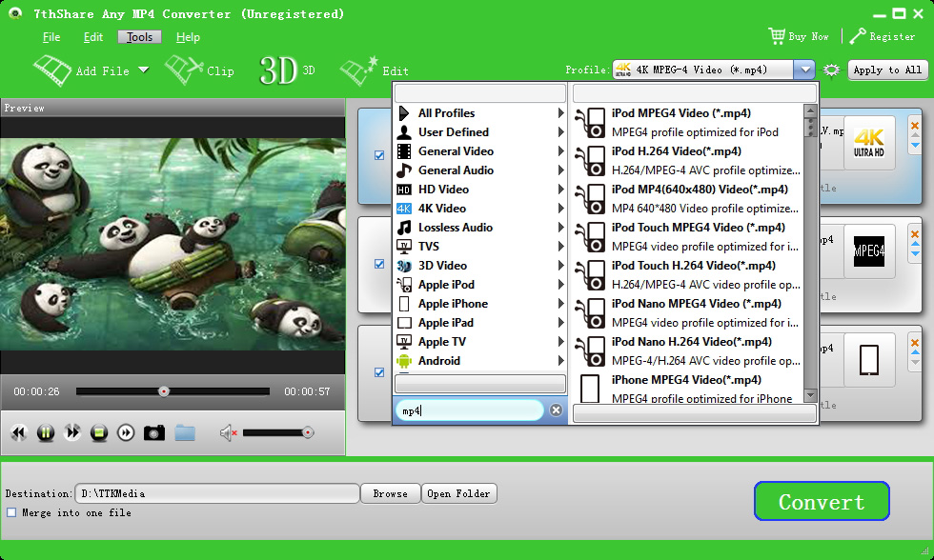The height and width of the screenshot is (560, 934).
Task: Mute audio with the speaker icon
Action: (228, 433)
